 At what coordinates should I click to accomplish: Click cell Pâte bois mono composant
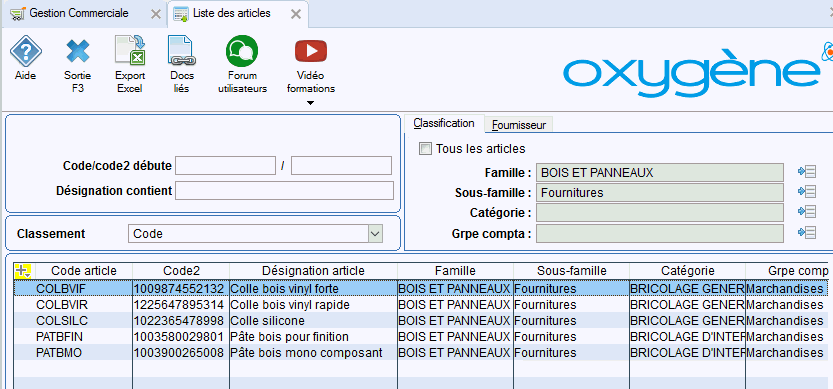coord(313,352)
